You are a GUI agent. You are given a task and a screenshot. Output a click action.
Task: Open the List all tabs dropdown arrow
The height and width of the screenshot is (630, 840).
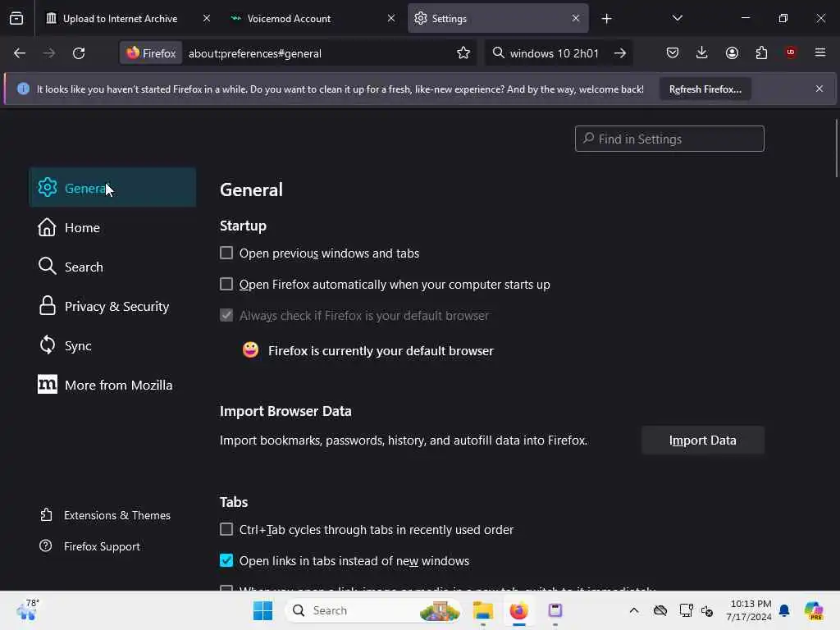[677, 18]
